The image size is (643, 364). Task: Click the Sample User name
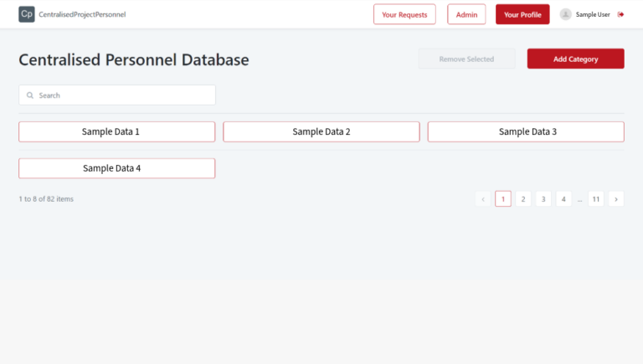pyautogui.click(x=593, y=14)
